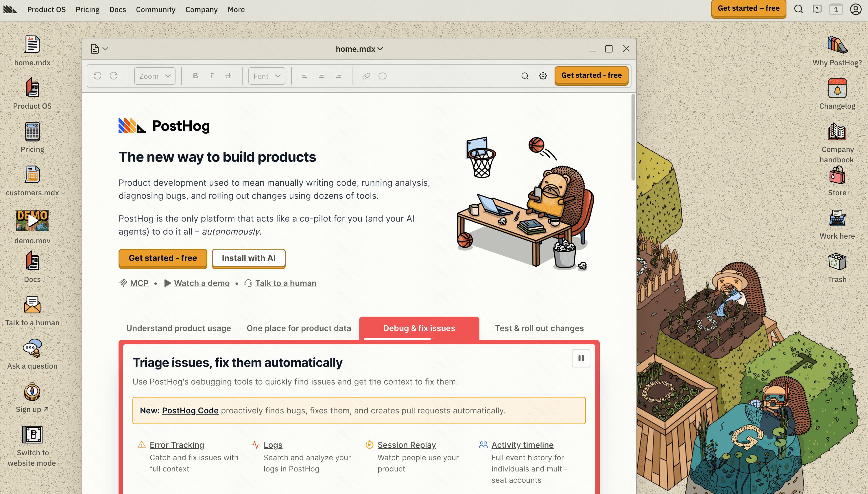
Task: Open the Store shopping bag icon
Action: tap(837, 175)
